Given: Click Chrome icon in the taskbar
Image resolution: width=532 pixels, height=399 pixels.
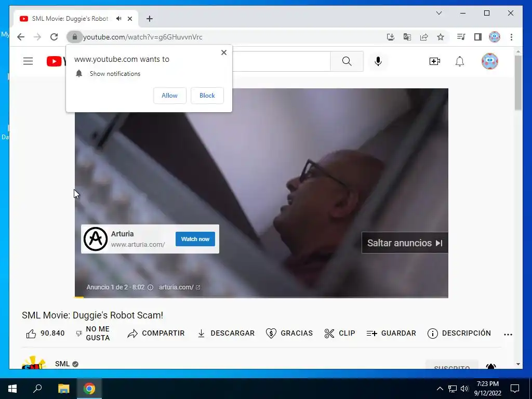Looking at the screenshot, I should [89, 389].
